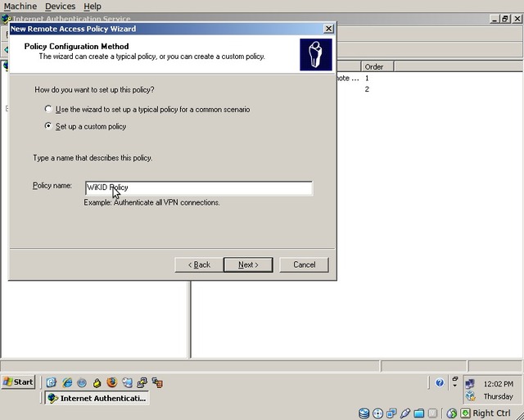Viewport: 524px width, 420px height.
Task: Click the VirtualBox optical disc status icon
Action: pos(377,413)
